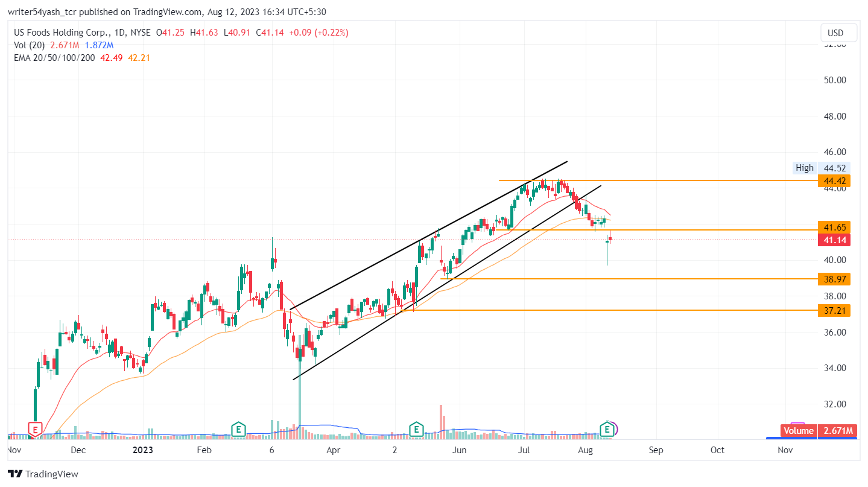Select the EMA 20/50/100/200 indicator label

53,58
